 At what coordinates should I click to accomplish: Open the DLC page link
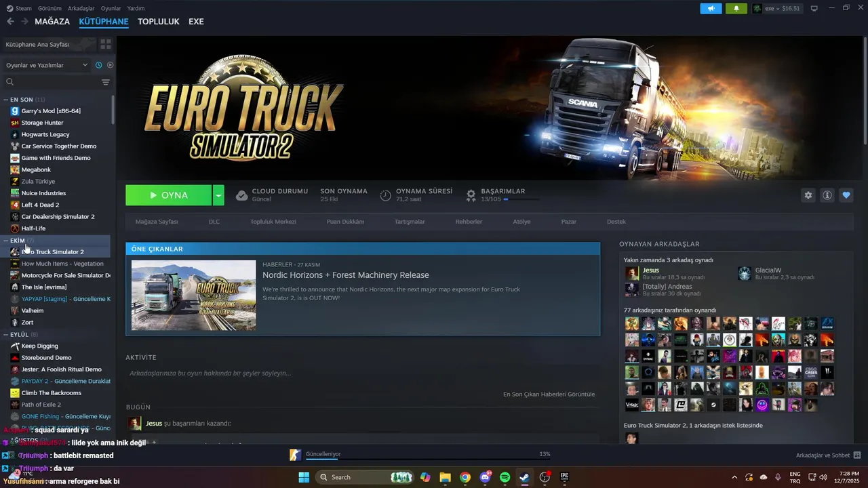[214, 222]
